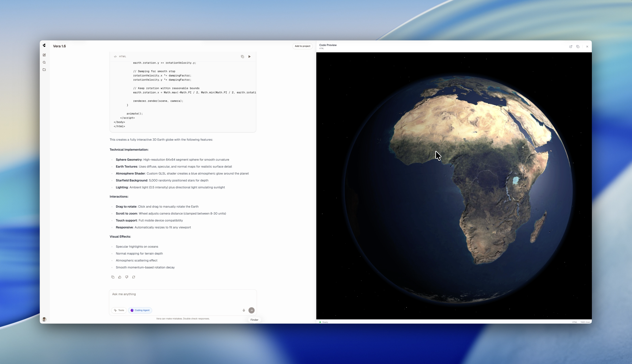Open the preview in a new window
Screen dimensions: 632x364
(x=571, y=47)
